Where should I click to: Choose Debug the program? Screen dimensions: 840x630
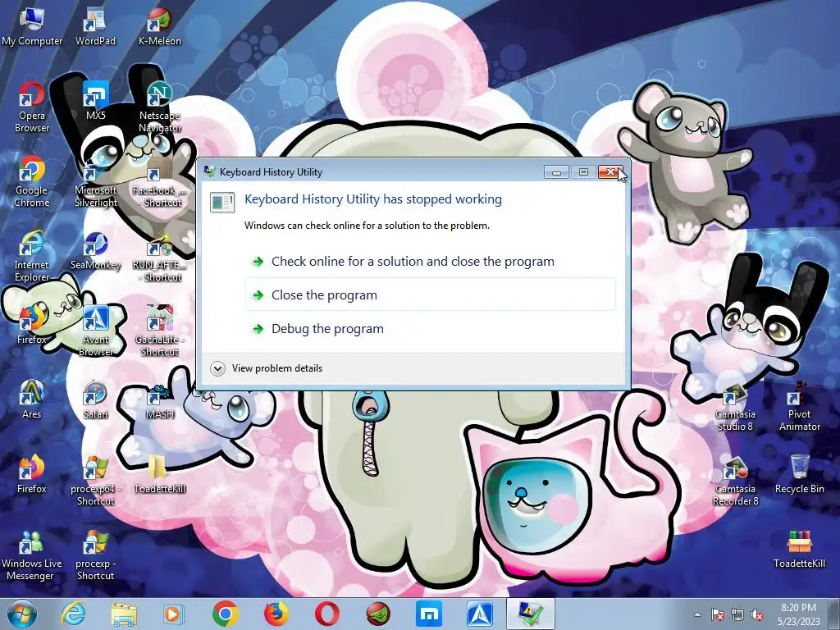[430, 328]
